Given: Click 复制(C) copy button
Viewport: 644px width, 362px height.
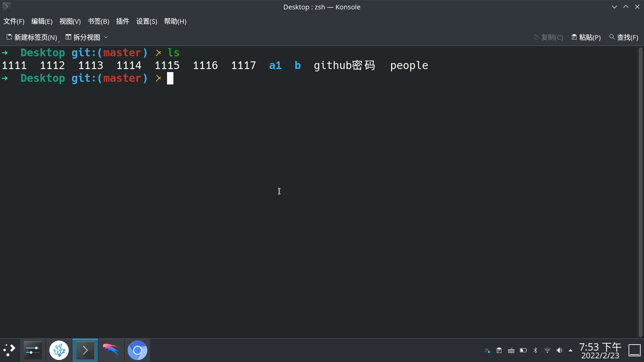Looking at the screenshot, I should point(548,37).
